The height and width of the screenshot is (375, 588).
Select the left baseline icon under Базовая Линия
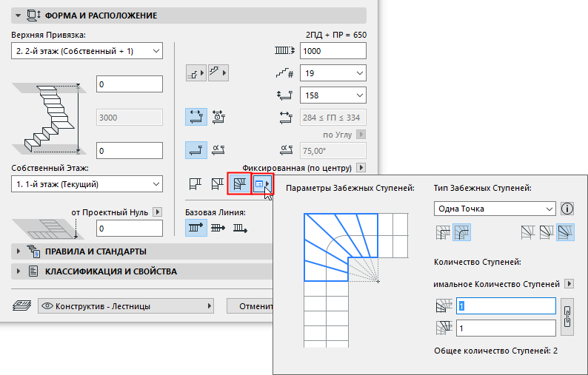coord(196,228)
